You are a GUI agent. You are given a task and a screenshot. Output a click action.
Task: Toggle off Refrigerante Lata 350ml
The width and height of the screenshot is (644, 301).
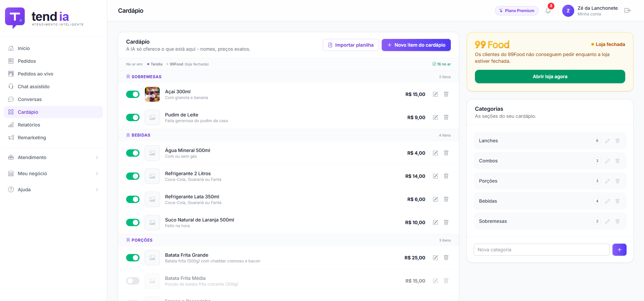(x=133, y=199)
